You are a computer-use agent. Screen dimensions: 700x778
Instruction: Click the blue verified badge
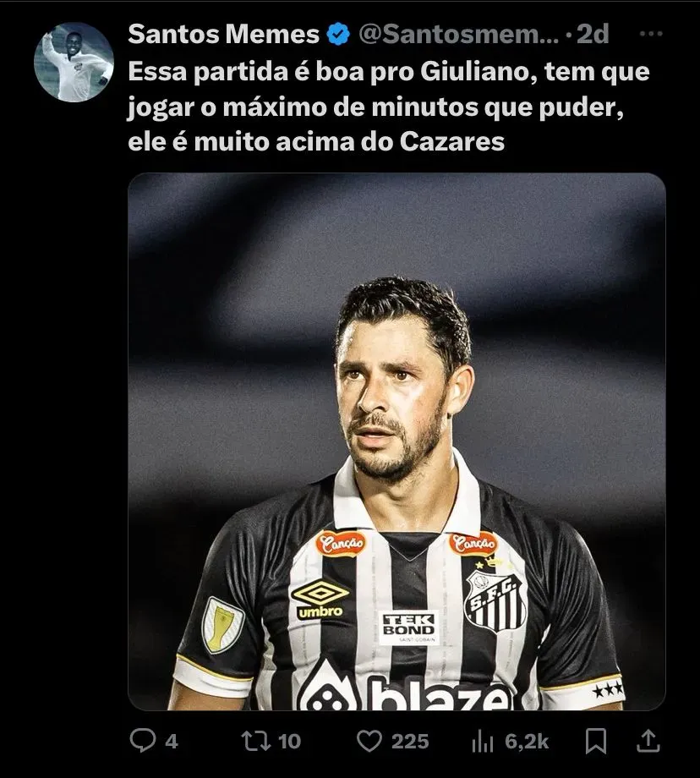coord(338,34)
